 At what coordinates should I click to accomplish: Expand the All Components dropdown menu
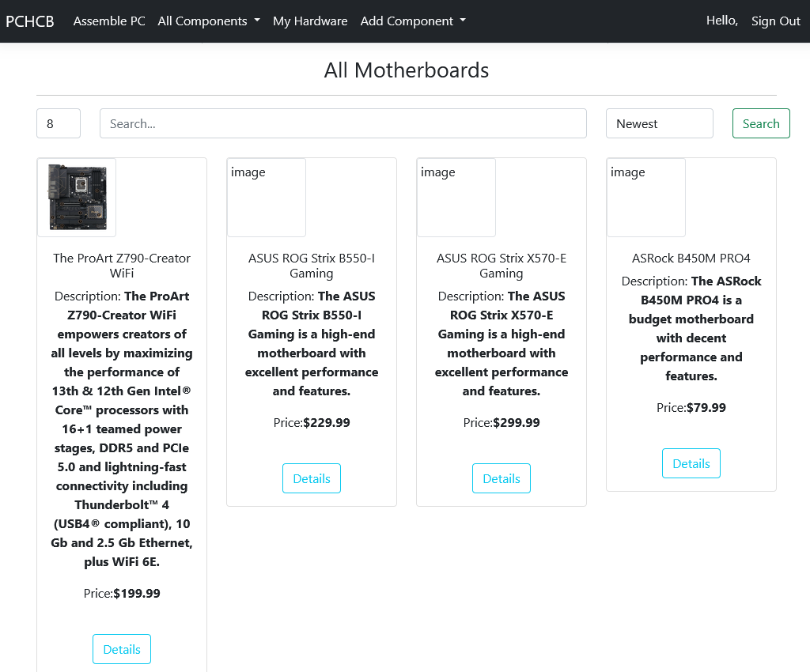point(209,21)
